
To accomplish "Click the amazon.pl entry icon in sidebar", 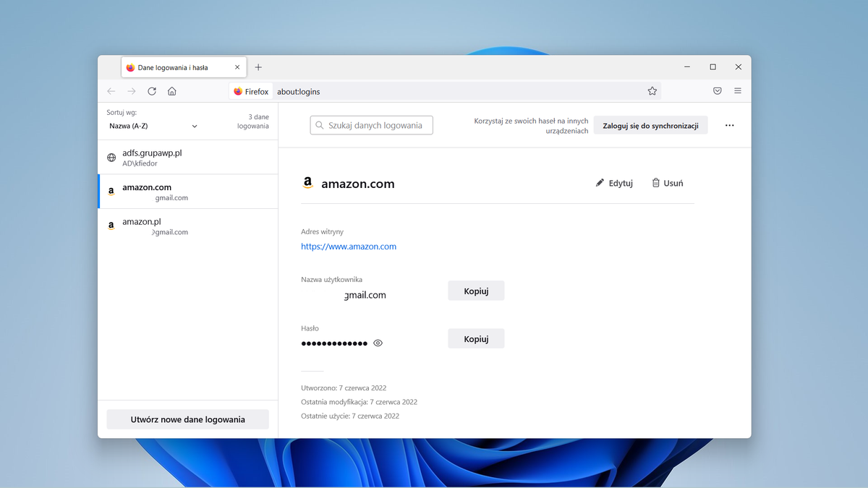I will (111, 225).
